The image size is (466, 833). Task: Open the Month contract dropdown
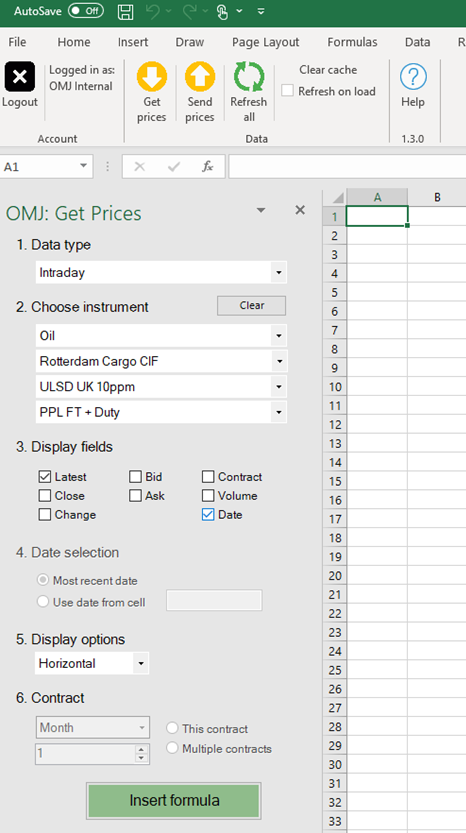142,727
